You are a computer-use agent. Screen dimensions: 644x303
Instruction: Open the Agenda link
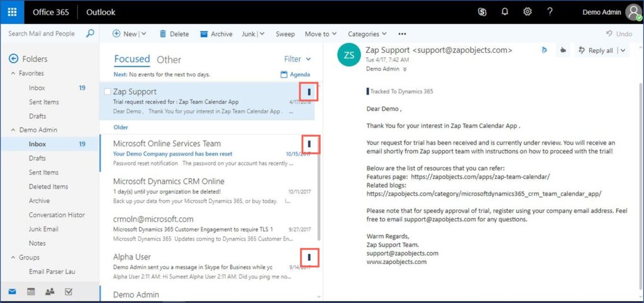coord(295,75)
